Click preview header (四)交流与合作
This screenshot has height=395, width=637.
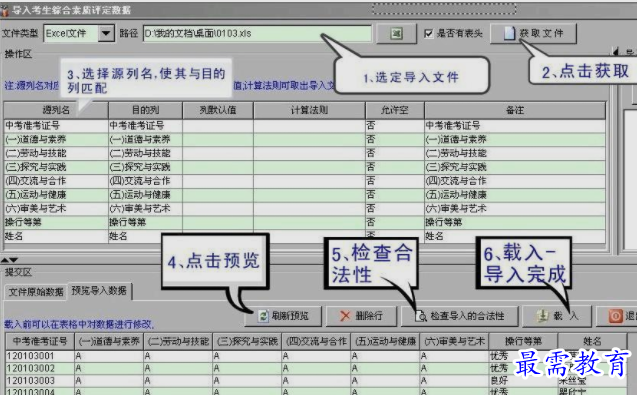click(x=316, y=341)
